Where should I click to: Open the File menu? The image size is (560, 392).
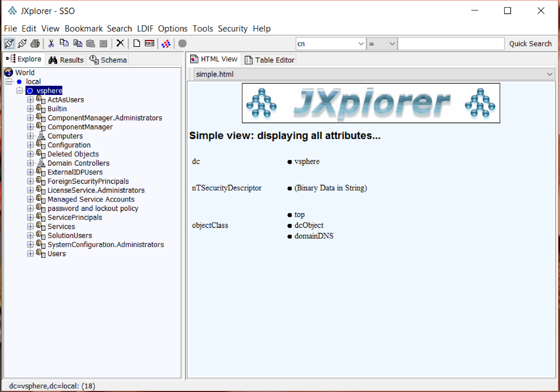(x=11, y=29)
